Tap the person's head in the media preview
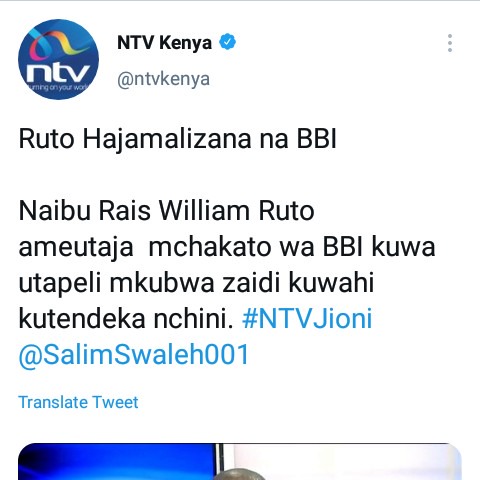 [x=239, y=474]
